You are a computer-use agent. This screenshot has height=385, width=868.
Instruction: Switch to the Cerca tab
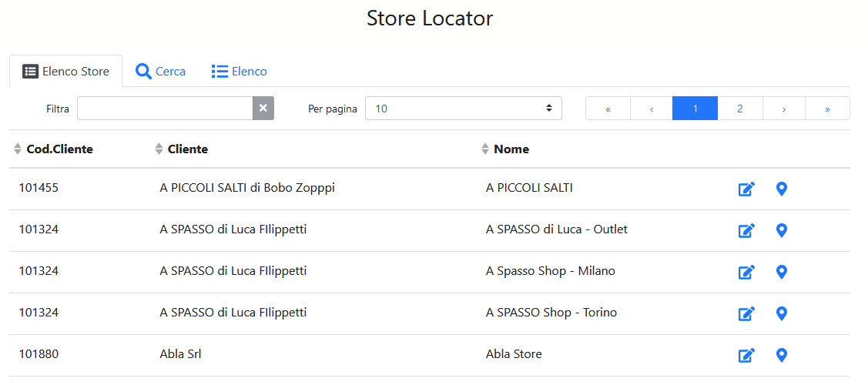[160, 72]
